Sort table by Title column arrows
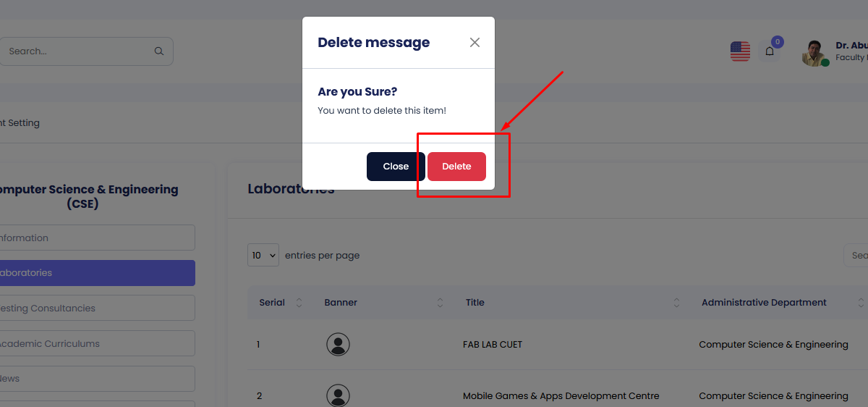 pos(676,303)
